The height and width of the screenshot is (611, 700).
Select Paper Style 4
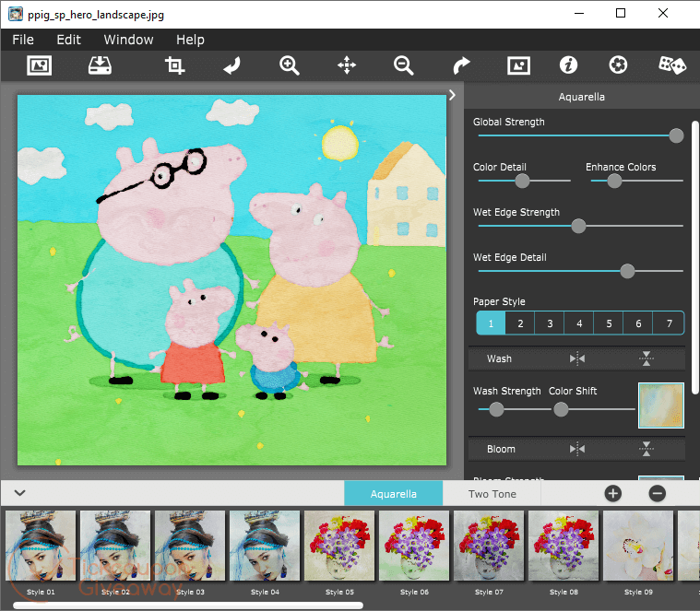point(579,323)
